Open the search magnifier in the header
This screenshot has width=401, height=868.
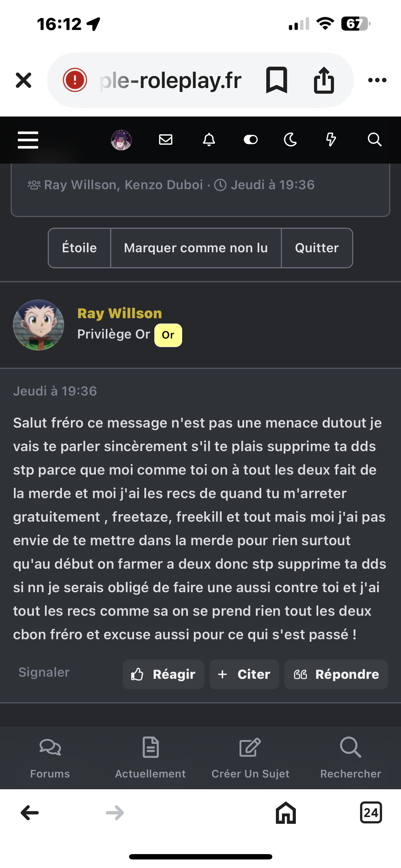[375, 140]
